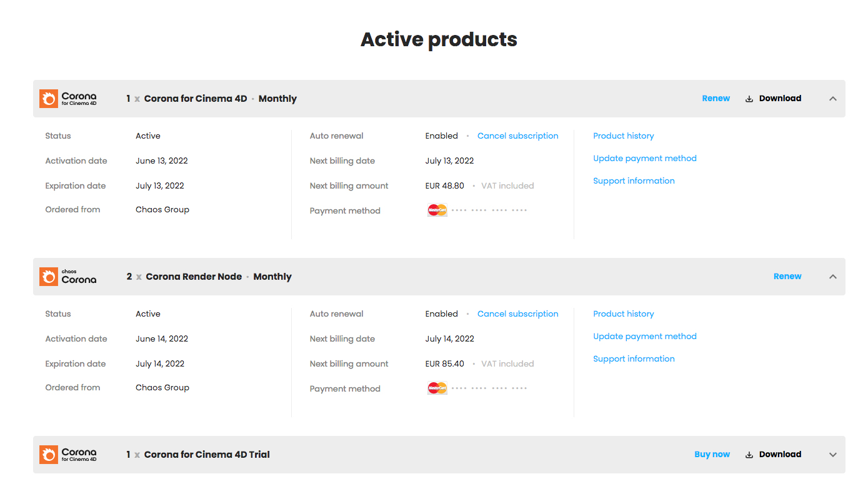The height and width of the screenshot is (504, 858).
Task: Click next billing date 'July 14, 2022'
Action: pos(450,338)
